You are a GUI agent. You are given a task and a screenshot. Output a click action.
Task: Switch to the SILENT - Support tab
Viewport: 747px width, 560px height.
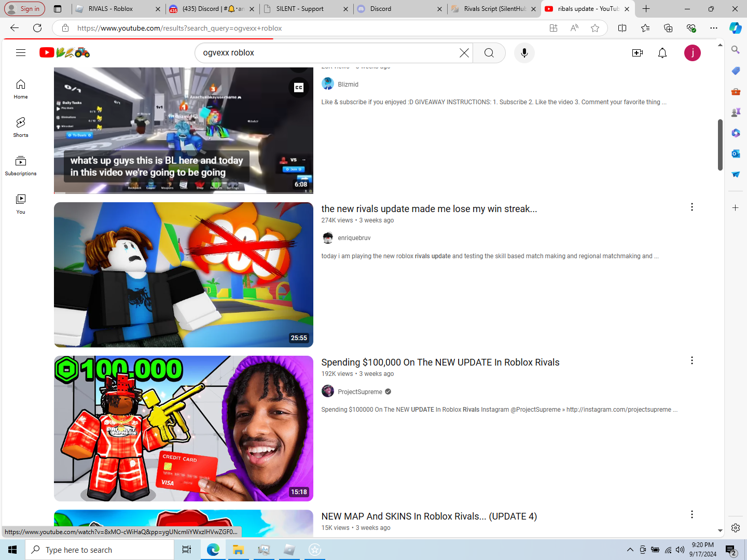point(306,9)
